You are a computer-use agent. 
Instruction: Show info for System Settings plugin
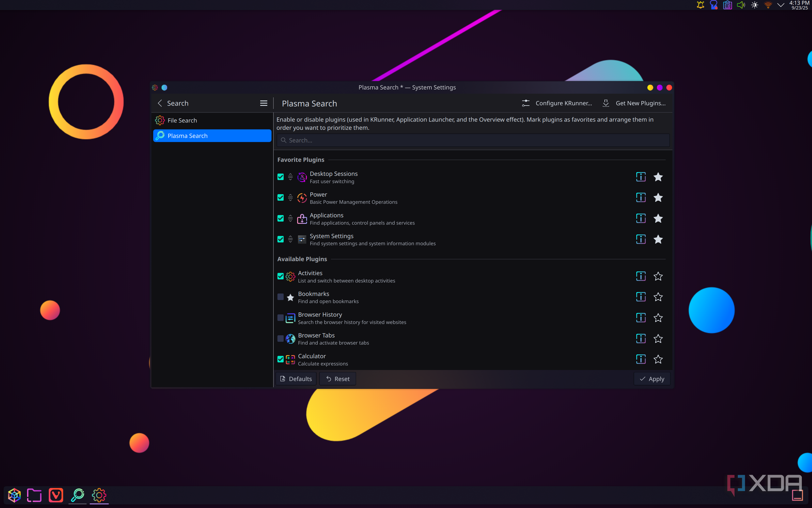pyautogui.click(x=641, y=239)
